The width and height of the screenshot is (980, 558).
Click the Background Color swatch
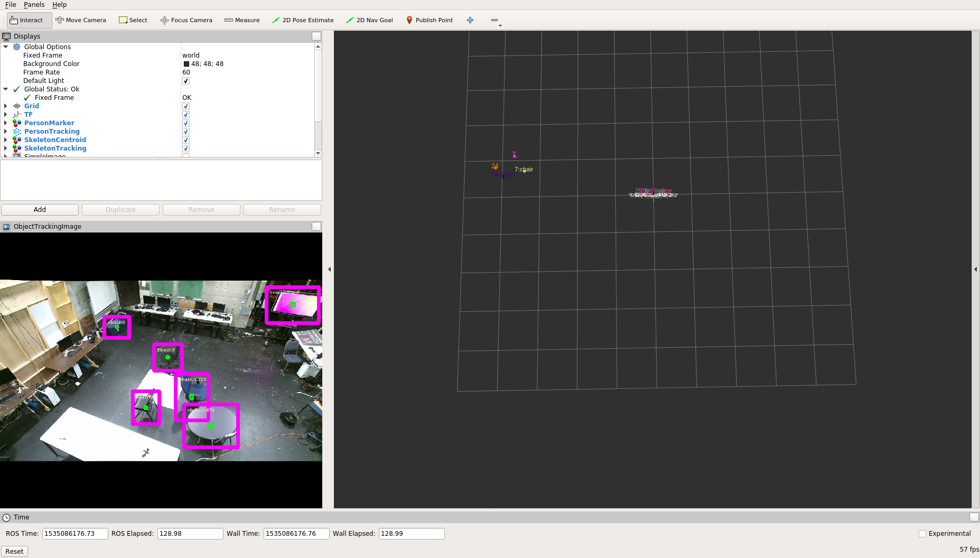pos(186,64)
